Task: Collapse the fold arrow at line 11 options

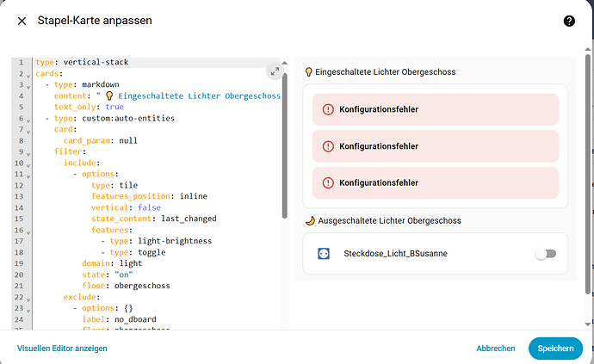Action: click(x=28, y=176)
